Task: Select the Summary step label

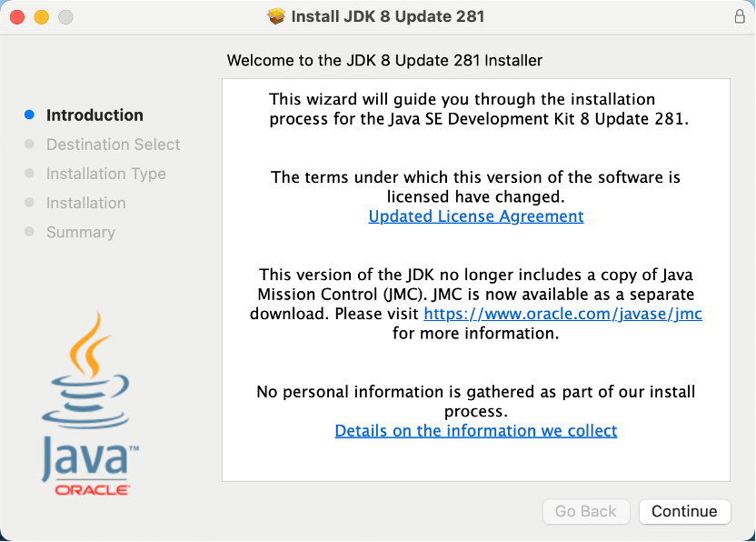Action: pos(80,232)
